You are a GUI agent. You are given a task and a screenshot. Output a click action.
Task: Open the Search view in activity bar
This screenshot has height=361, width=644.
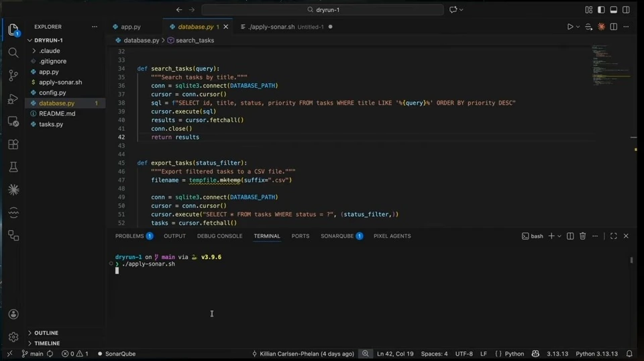(x=13, y=52)
